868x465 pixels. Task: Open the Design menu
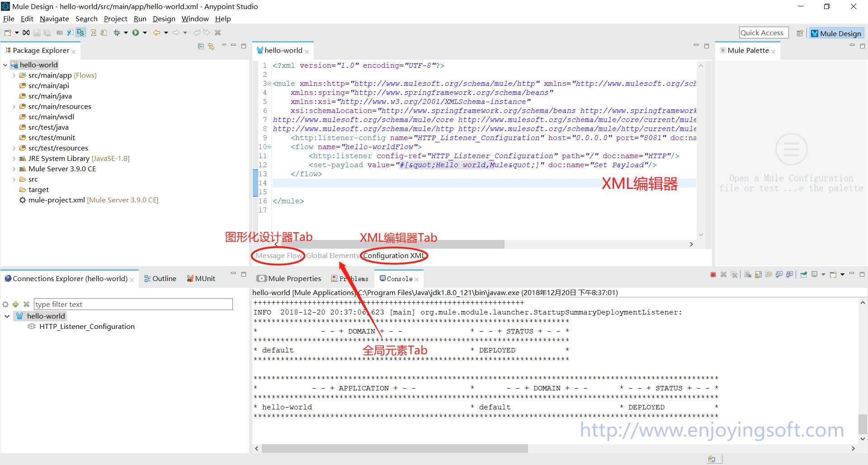pyautogui.click(x=164, y=19)
